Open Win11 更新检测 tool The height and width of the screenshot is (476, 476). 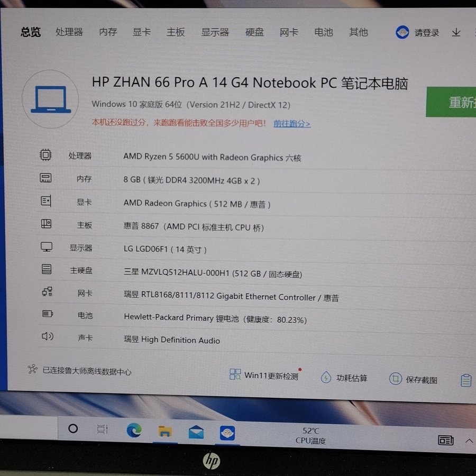(x=264, y=376)
